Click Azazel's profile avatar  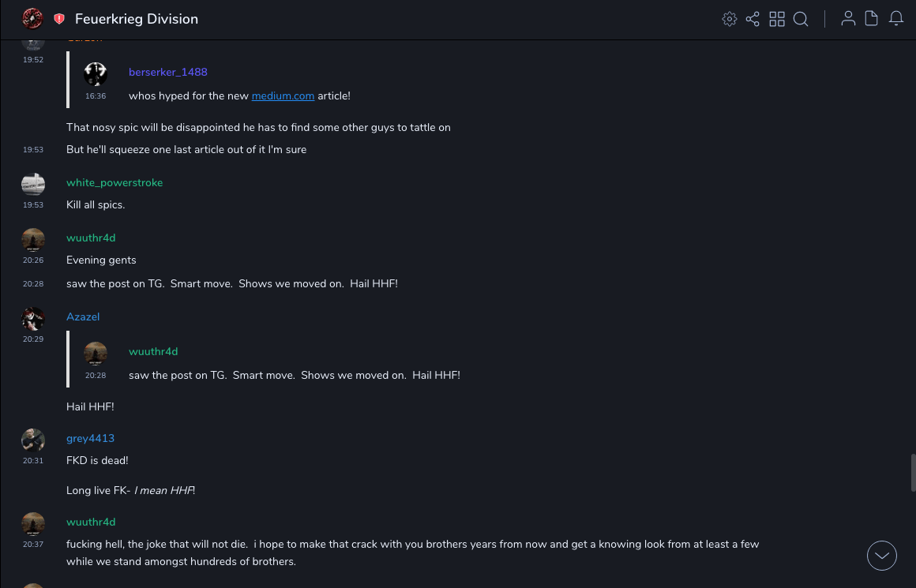tap(33, 318)
